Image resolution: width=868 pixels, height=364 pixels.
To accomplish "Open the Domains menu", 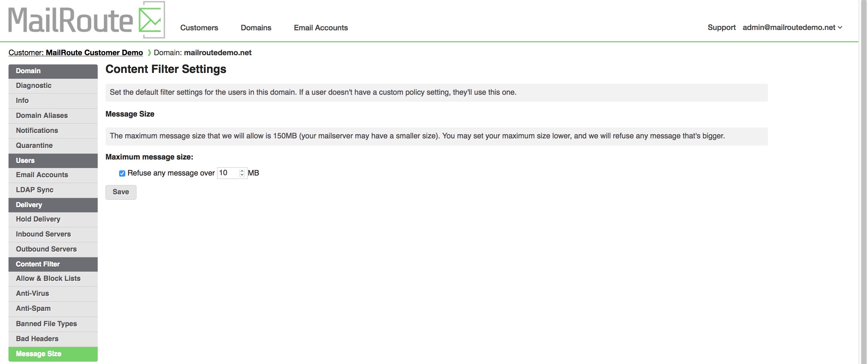I will click(256, 28).
